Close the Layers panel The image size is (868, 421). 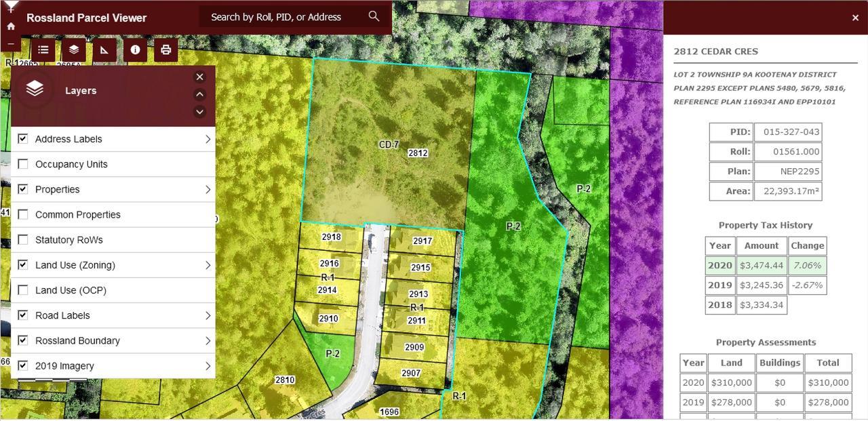(x=199, y=77)
